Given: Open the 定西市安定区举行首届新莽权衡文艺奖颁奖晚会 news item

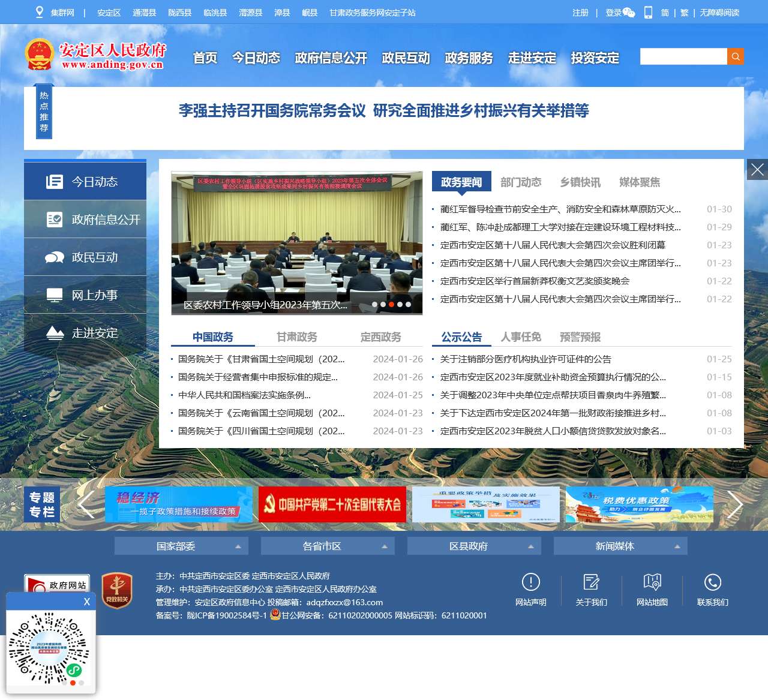Looking at the screenshot, I should coord(535,281).
